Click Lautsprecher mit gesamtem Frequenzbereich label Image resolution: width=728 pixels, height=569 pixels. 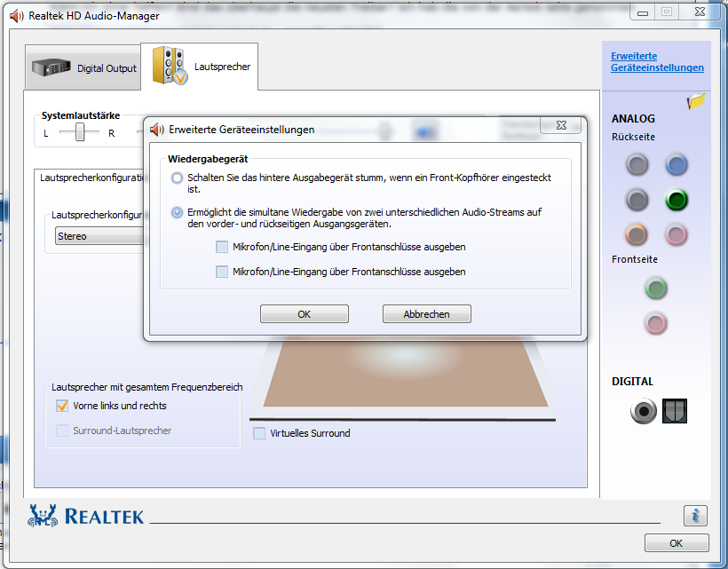(x=146, y=387)
